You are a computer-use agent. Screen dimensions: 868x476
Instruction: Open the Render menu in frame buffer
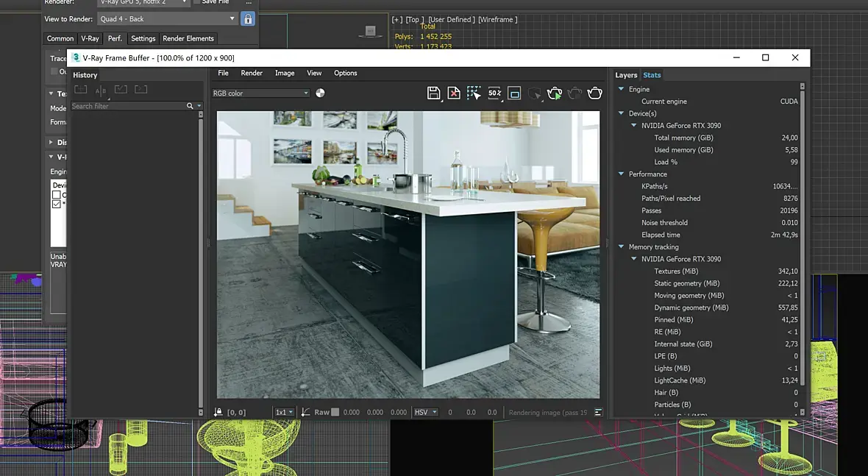(252, 73)
